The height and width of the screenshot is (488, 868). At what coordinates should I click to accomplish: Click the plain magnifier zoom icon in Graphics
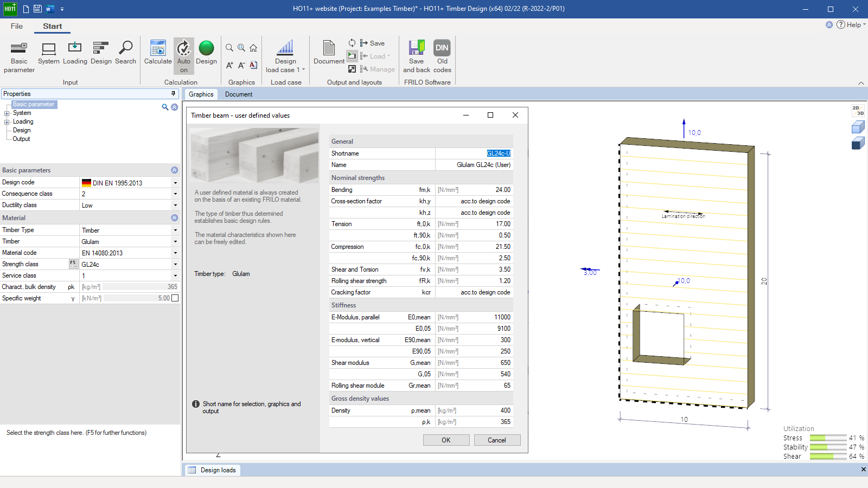point(229,48)
